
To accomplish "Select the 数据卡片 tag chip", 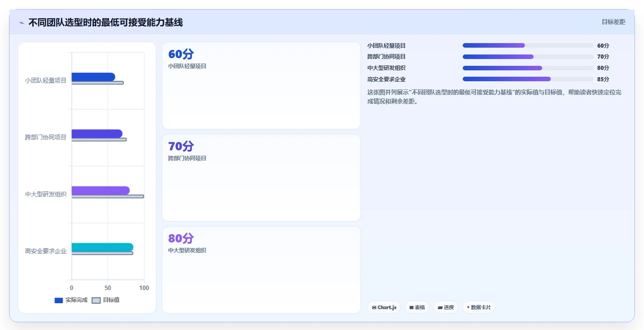I will 479,307.
